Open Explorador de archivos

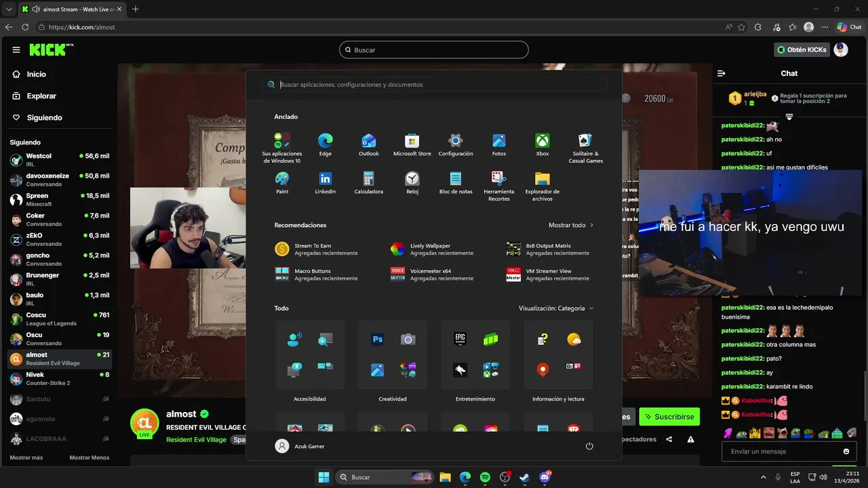(542, 186)
